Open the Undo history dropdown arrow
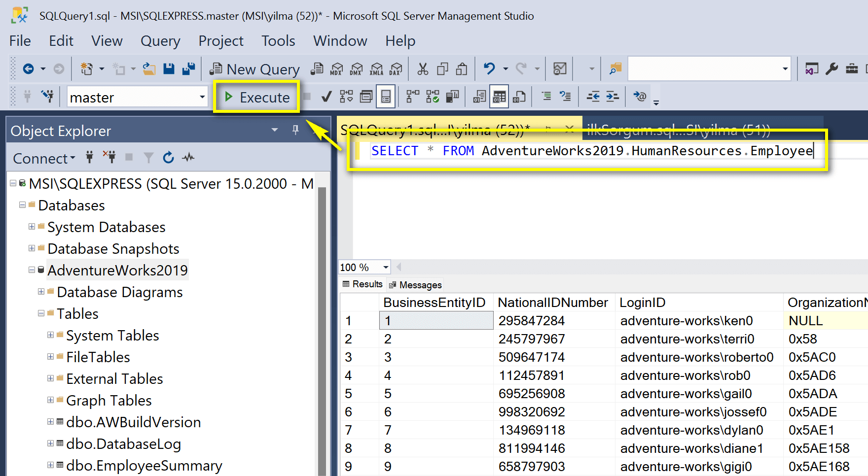This screenshot has width=868, height=476. click(506, 69)
